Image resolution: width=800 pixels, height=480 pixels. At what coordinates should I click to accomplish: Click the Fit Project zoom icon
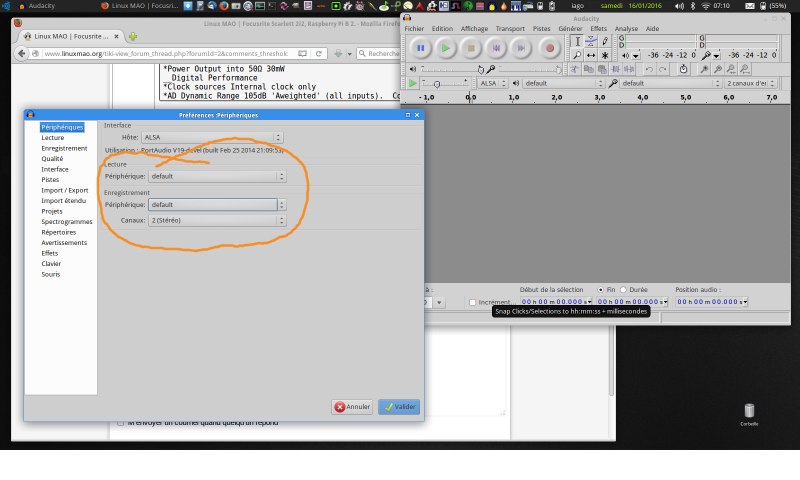coord(745,69)
